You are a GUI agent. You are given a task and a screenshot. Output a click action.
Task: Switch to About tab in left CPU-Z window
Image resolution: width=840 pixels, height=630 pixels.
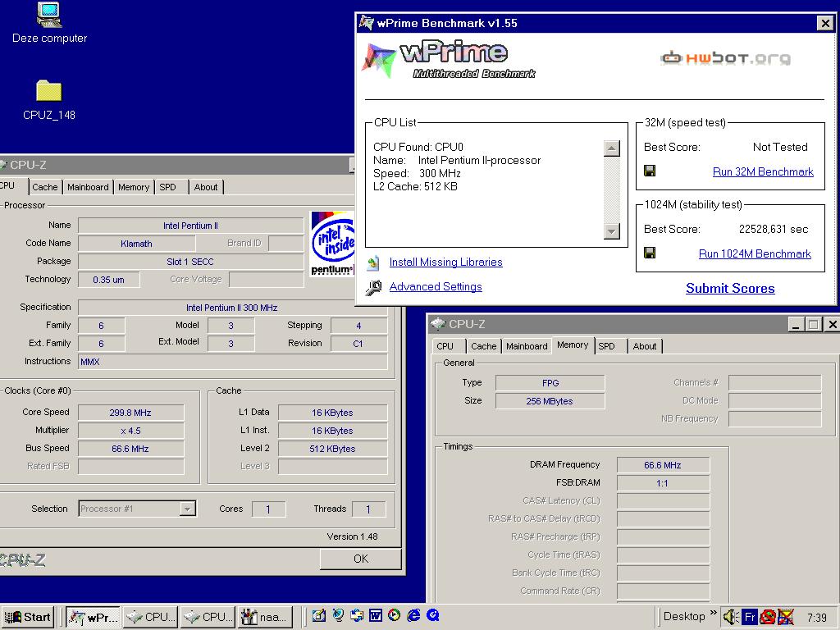[206, 187]
